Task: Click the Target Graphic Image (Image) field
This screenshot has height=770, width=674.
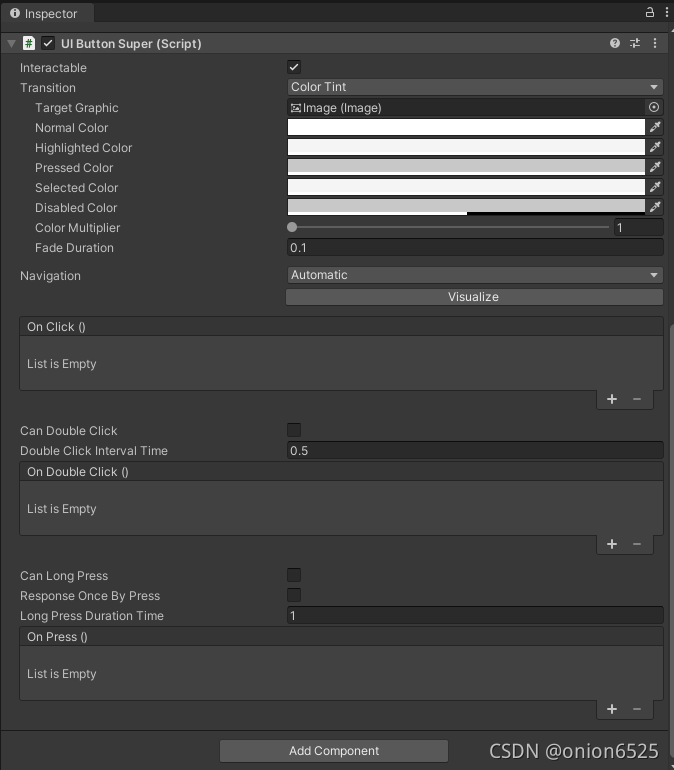Action: point(465,108)
